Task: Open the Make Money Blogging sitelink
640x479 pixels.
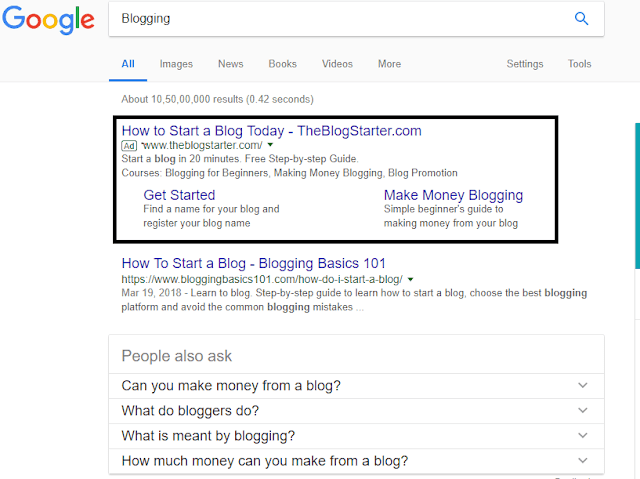Action: coord(453,195)
